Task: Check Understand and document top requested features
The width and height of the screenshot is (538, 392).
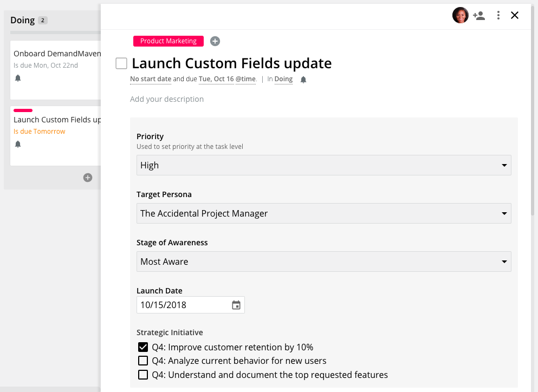Action: 143,375
